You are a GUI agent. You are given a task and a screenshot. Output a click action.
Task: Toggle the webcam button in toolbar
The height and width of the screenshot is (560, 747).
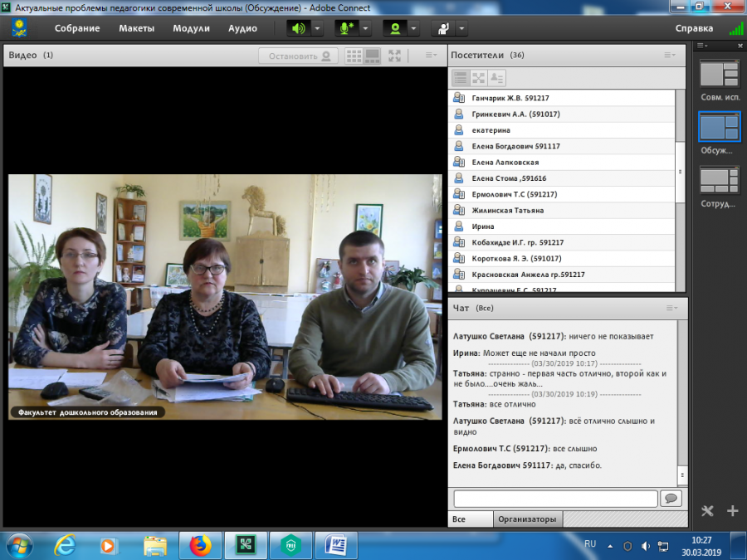[395, 28]
